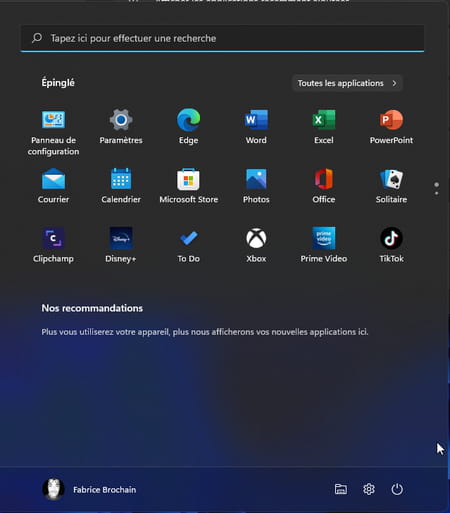The image size is (450, 513).
Task: Open PowerPoint pinned app
Action: pyautogui.click(x=391, y=127)
